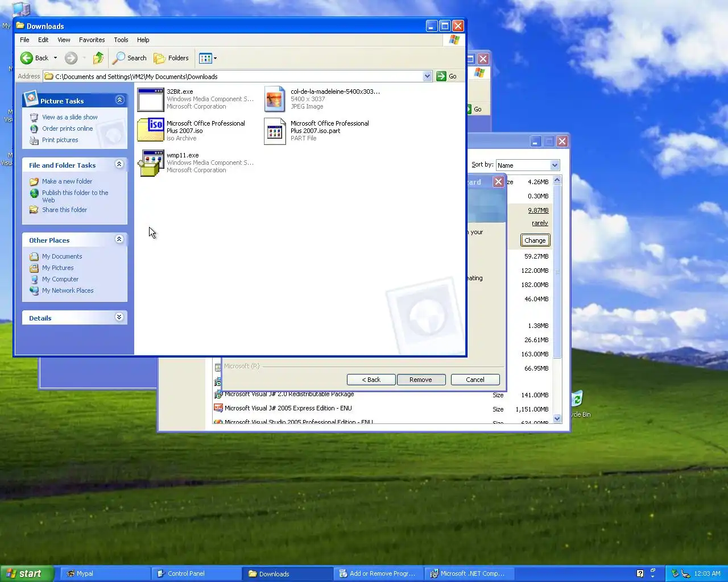
Task: Open the Favorites menu
Action: (92, 40)
